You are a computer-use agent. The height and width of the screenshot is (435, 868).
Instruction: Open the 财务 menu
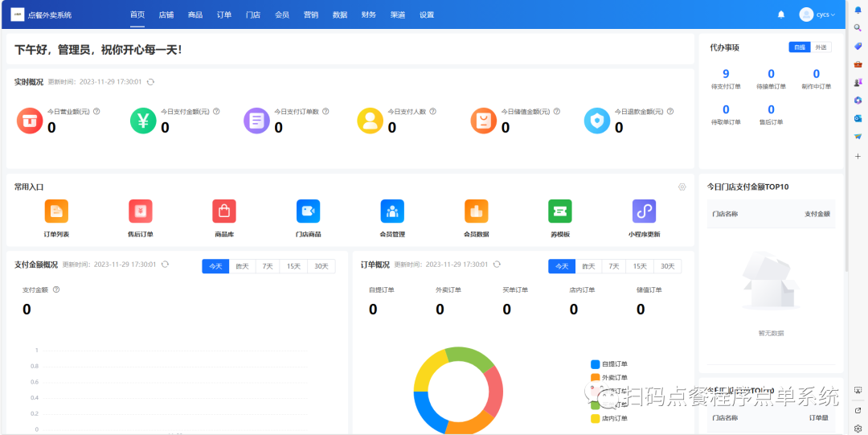pos(369,15)
